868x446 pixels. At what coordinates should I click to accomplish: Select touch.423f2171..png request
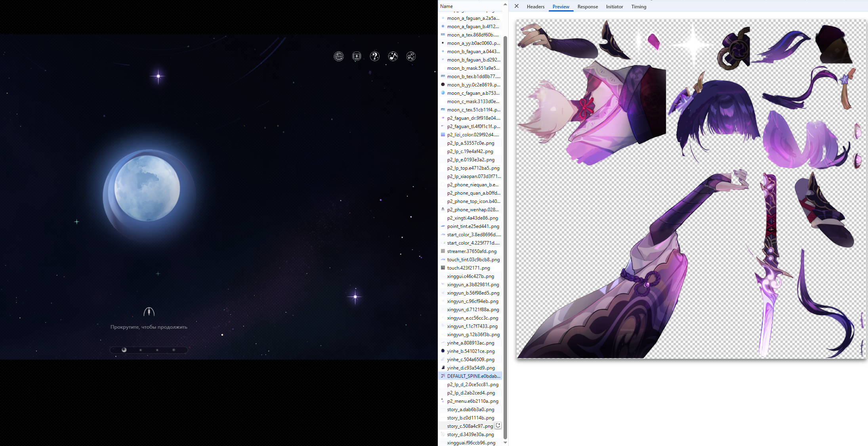click(470, 268)
